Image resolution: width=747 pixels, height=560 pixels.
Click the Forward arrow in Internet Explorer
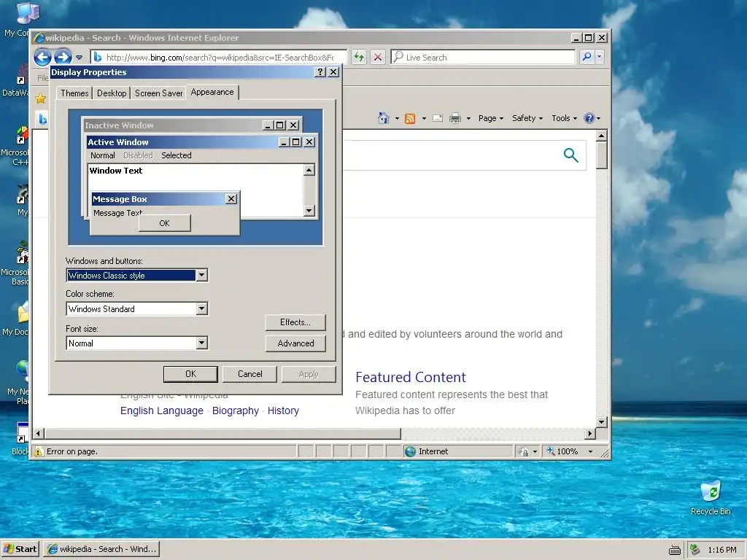pyautogui.click(x=63, y=58)
